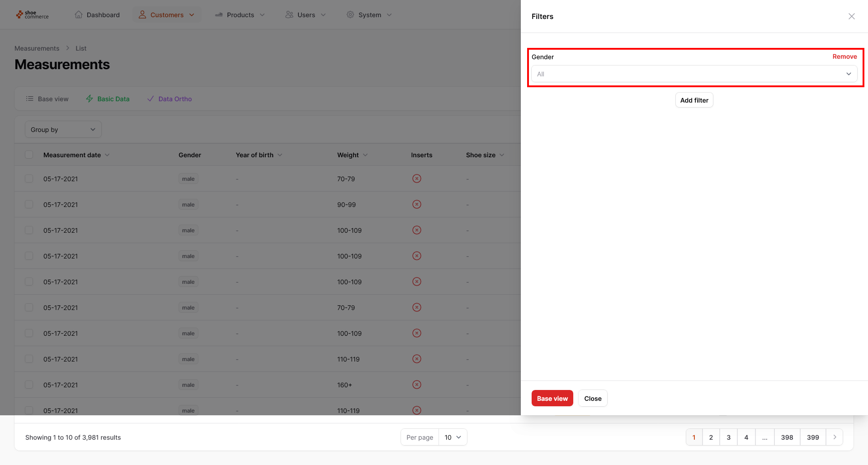Image resolution: width=868 pixels, height=465 pixels.
Task: Toggle the select-all rows checkbox
Action: tap(29, 155)
